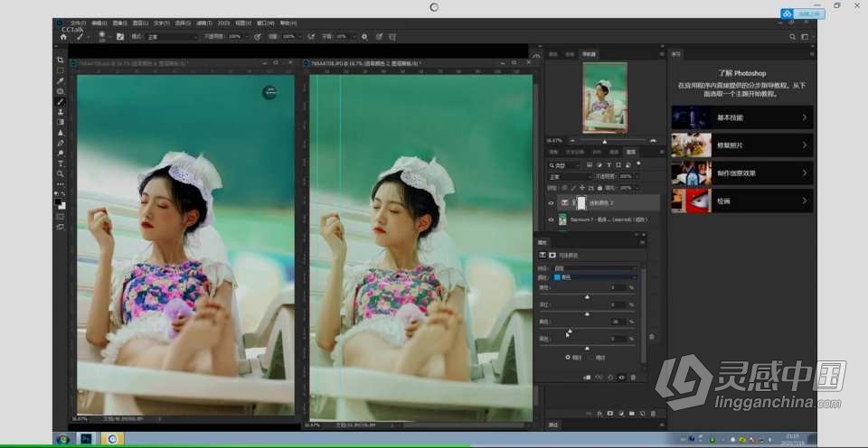Select the Absolute radio button
868x448 pixels.
pyautogui.click(x=591, y=358)
